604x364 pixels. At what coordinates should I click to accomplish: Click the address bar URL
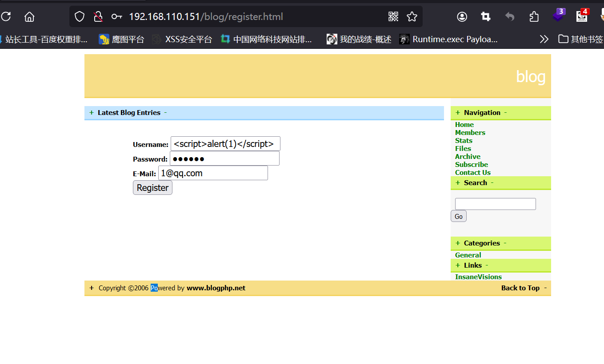206,17
